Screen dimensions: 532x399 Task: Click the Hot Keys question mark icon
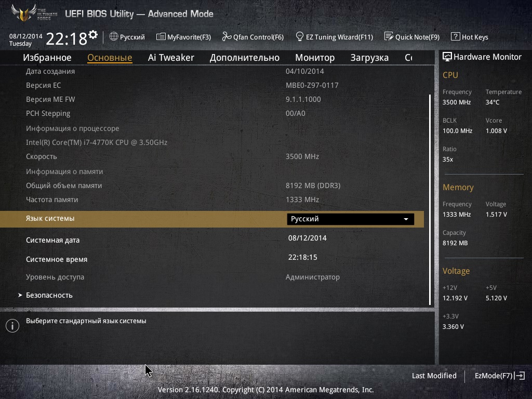pyautogui.click(x=455, y=37)
